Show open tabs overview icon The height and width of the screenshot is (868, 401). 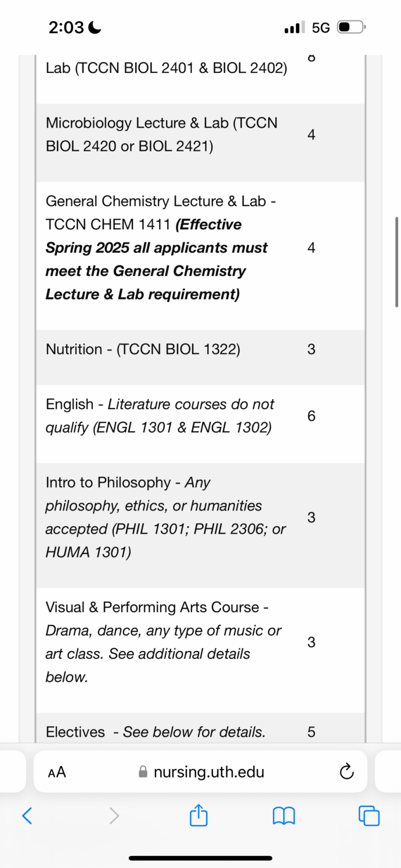click(x=369, y=816)
